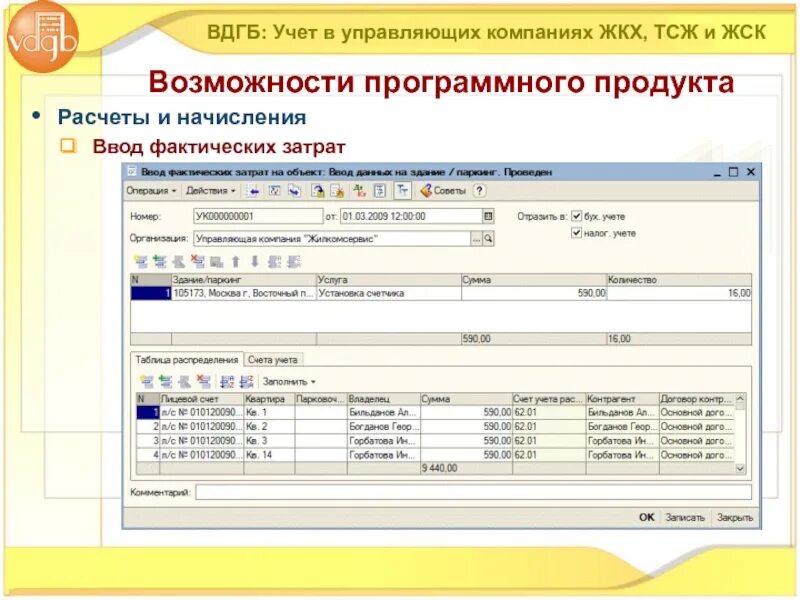Click the cancel posting icon with the red cross
Image resolution: width=800 pixels, height=600 pixels.
337,191
